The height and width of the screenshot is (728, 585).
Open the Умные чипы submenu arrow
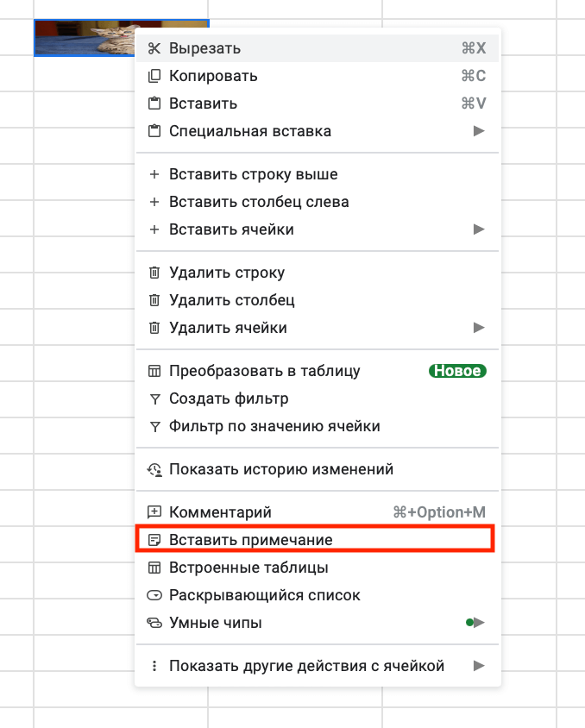479,623
